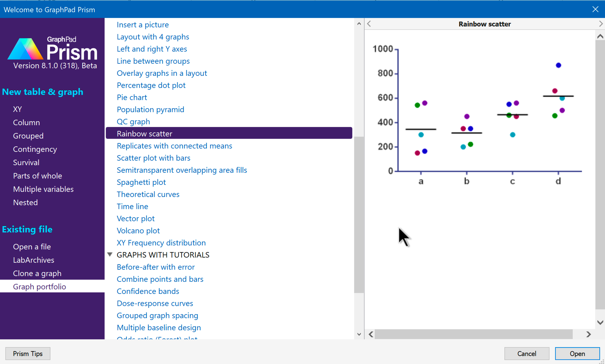
Task: Scroll down the graph list panel
Action: click(x=359, y=335)
